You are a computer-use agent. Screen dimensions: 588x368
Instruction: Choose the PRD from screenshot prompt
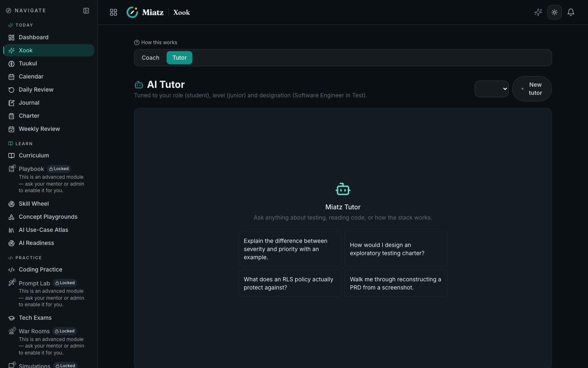point(396,283)
